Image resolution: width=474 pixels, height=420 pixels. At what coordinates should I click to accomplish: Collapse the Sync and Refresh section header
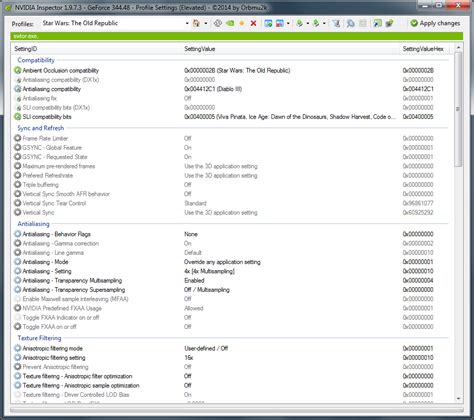(x=41, y=128)
